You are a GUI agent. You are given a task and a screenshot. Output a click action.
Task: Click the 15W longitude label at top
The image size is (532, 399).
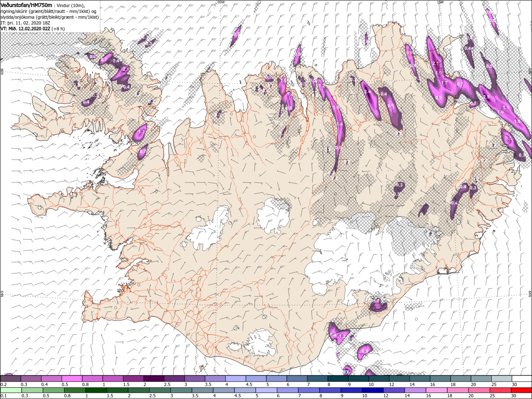click(x=440, y=2)
